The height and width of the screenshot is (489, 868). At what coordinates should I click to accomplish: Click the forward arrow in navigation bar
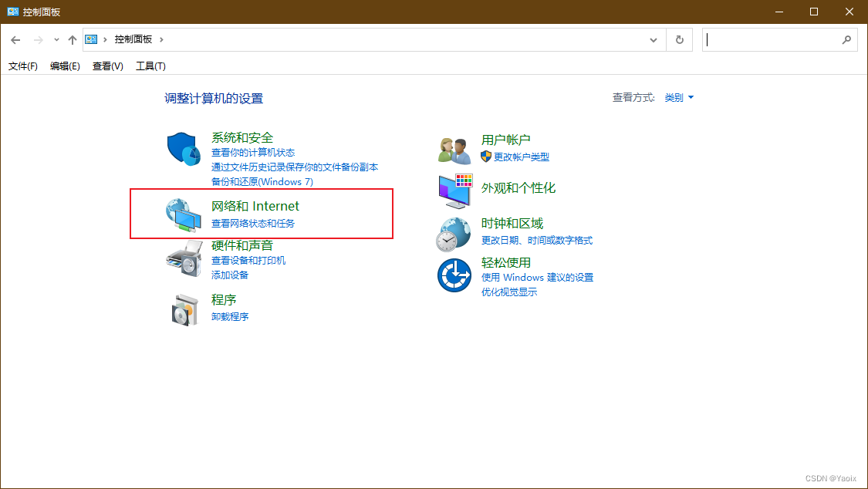click(x=39, y=40)
